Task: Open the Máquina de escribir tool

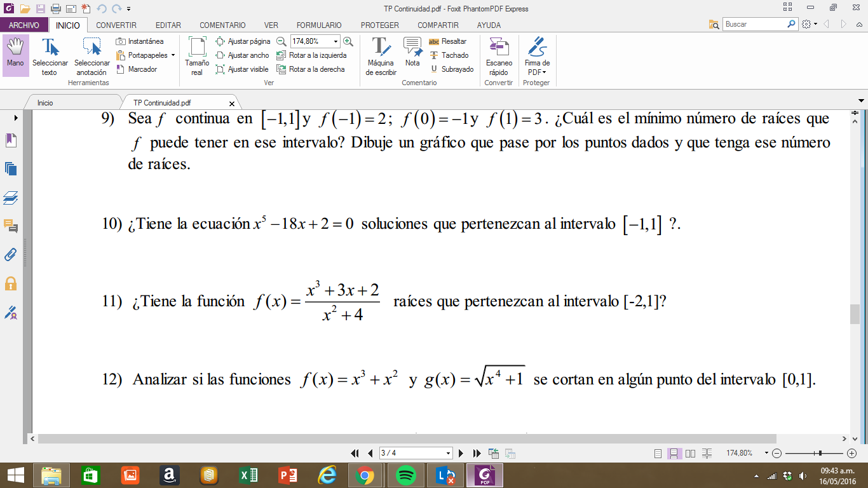Action: click(x=381, y=56)
